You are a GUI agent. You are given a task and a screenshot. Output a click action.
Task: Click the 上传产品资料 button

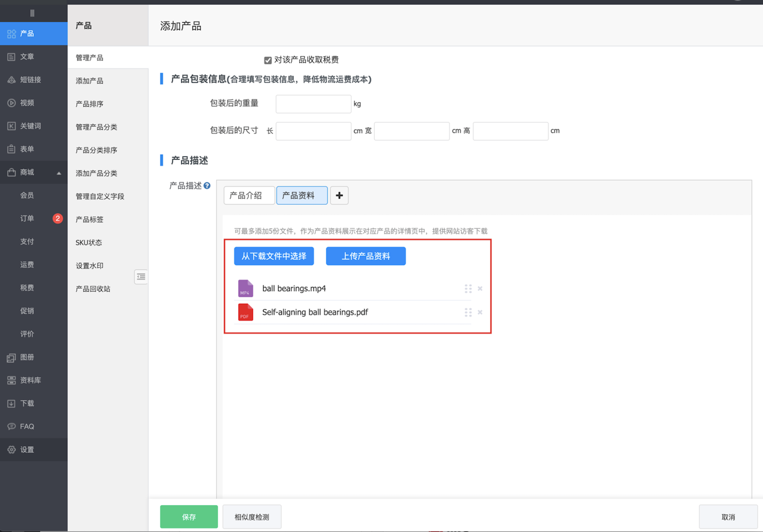[366, 256]
